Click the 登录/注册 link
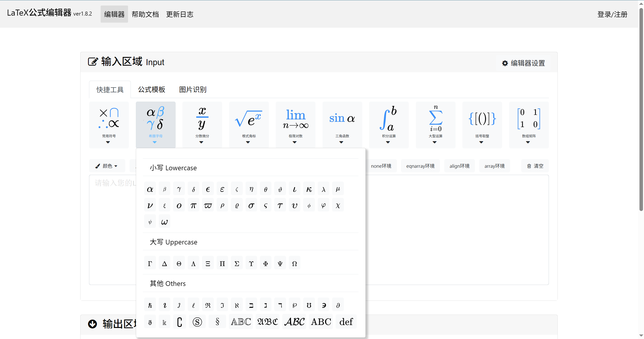Screen dimensions: 644x339 click(x=612, y=14)
